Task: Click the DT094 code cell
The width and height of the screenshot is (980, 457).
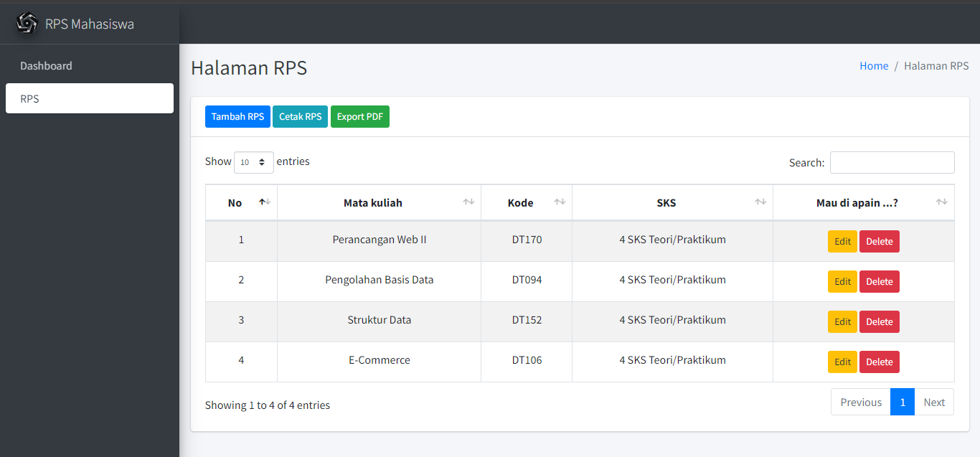Action: (x=527, y=280)
